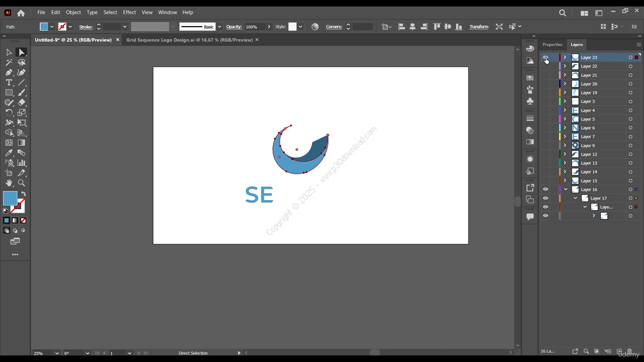The height and width of the screenshot is (362, 644).
Task: Activate the Eyedropper tool
Action: [9, 153]
